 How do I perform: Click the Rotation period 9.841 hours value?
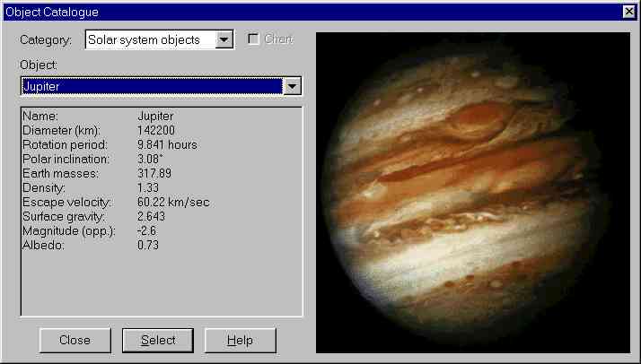167,144
